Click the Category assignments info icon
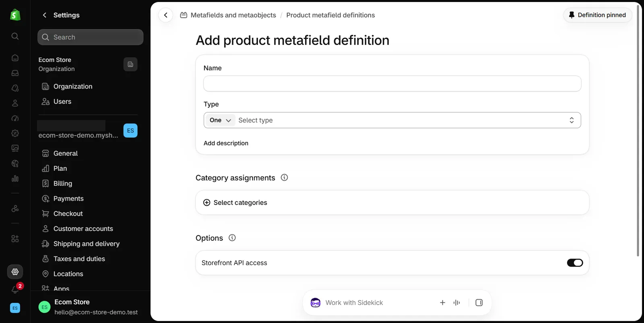Image resolution: width=644 pixels, height=323 pixels. click(284, 178)
